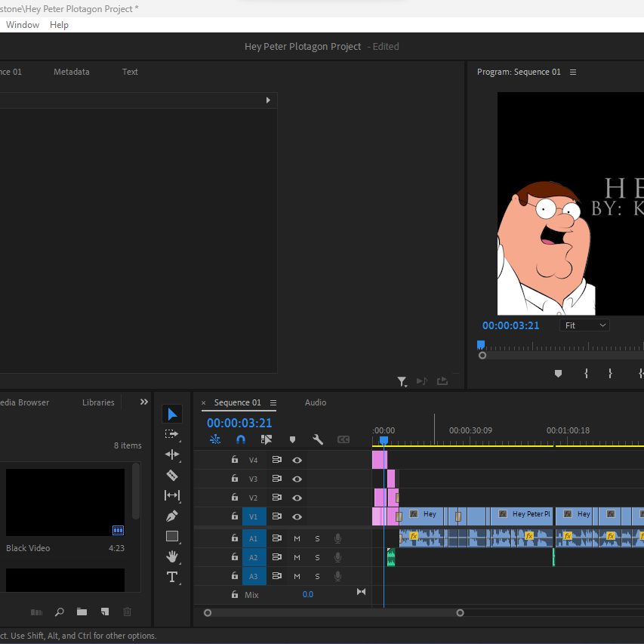Choose the Hand tool

pos(172,557)
